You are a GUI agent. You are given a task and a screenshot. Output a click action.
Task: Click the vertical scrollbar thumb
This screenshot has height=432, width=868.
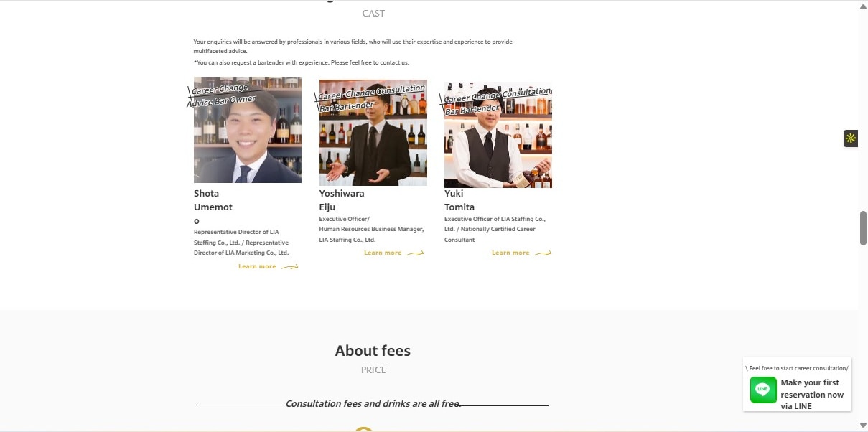(863, 228)
